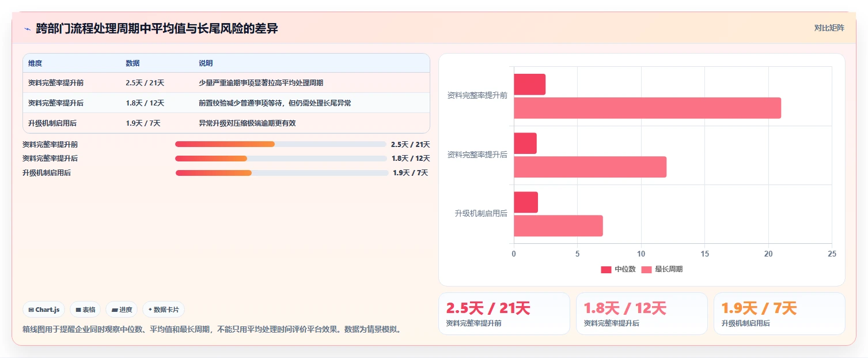Viewport: 868px width, 358px height.
Task: Click the median bar for 升级机制启用后
Action: [526, 202]
